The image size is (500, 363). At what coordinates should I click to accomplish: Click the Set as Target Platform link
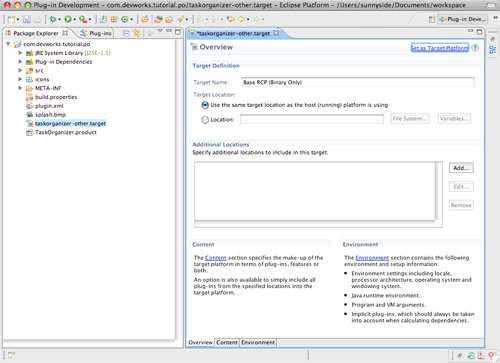pyautogui.click(x=440, y=48)
